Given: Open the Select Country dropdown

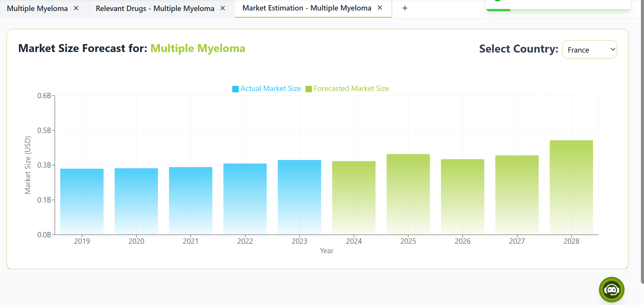Looking at the screenshot, I should click(x=589, y=49).
